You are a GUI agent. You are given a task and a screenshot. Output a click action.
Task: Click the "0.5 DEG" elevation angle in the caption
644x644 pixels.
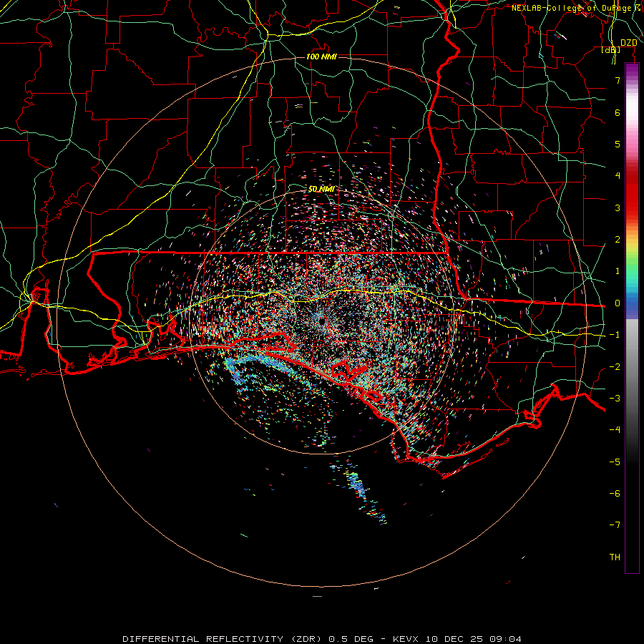(351, 639)
